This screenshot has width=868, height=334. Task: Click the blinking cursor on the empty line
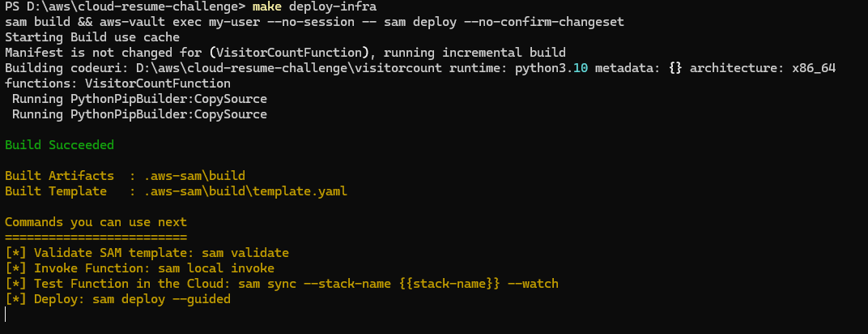tap(6, 315)
